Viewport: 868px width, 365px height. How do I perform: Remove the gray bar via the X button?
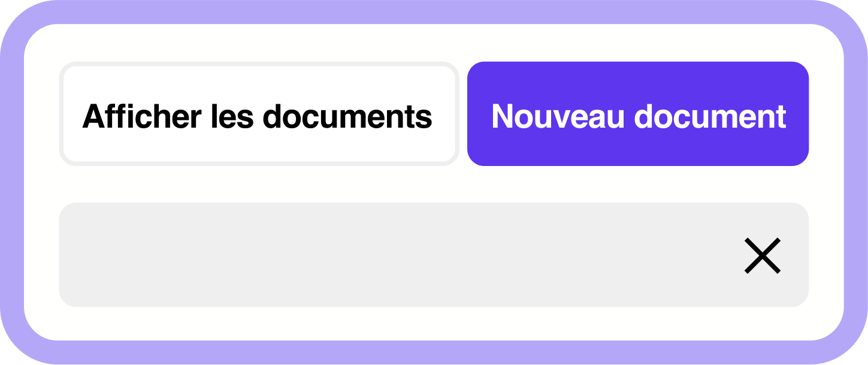pos(762,255)
